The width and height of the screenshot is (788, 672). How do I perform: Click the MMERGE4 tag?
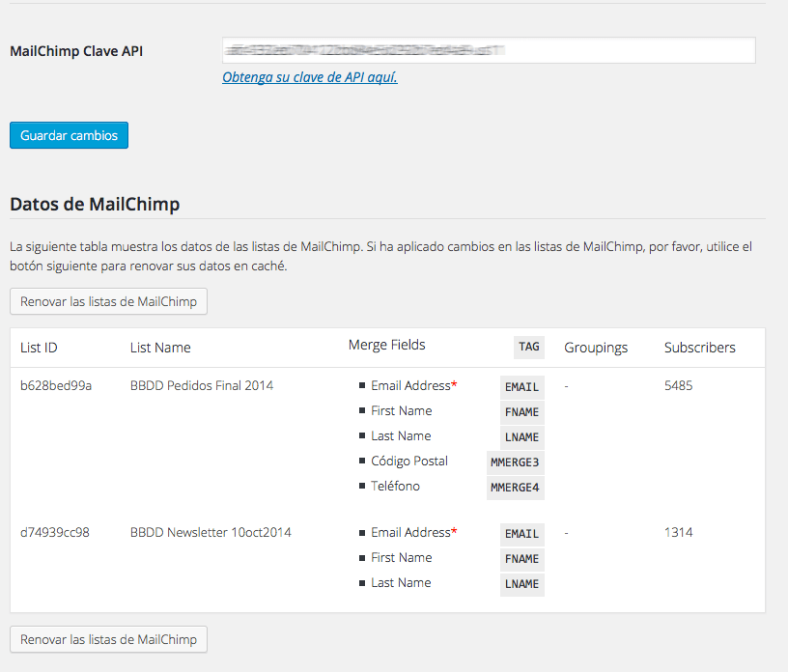tap(515, 488)
